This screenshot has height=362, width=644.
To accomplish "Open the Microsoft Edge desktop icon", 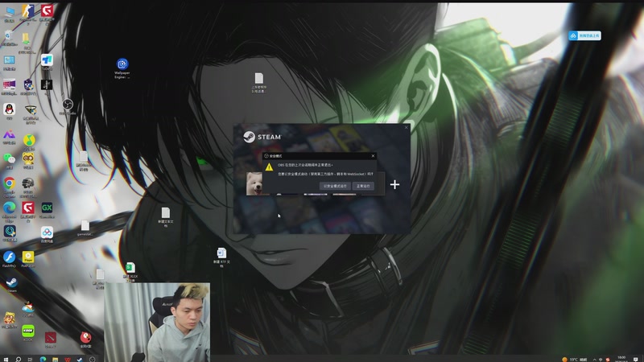I will point(9,212).
